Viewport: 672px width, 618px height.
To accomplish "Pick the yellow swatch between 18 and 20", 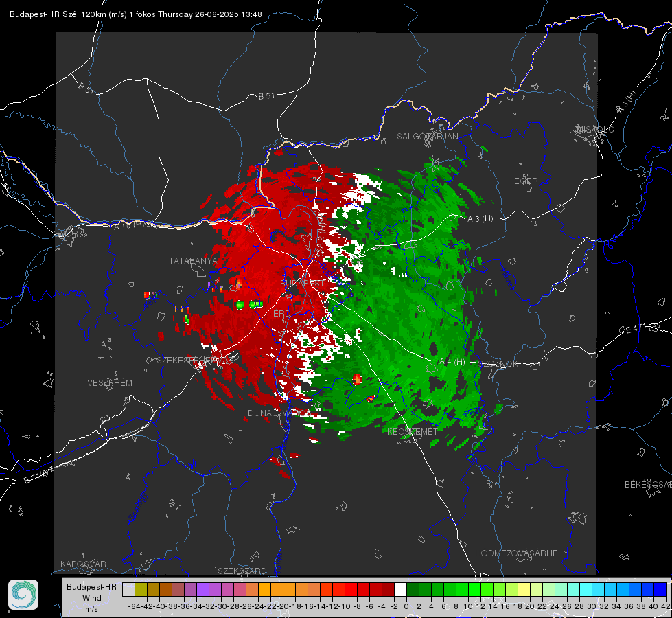I will click(x=524, y=589).
